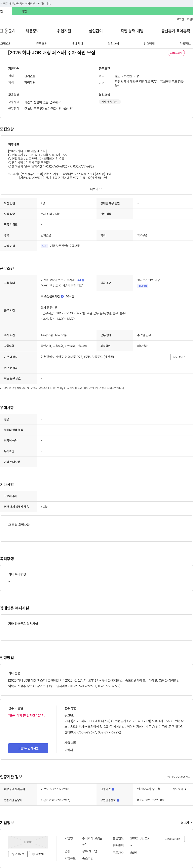This screenshot has height=868, width=193.
Task: Open the help icon next to 주 소정근로시간
Action: pos(62,296)
